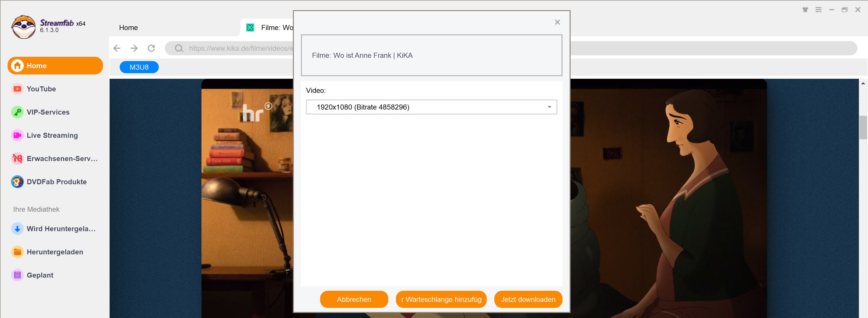Screen dimensions: 868x318
Task: Expand the video resolution dropdown arrow
Action: pyautogui.click(x=549, y=107)
